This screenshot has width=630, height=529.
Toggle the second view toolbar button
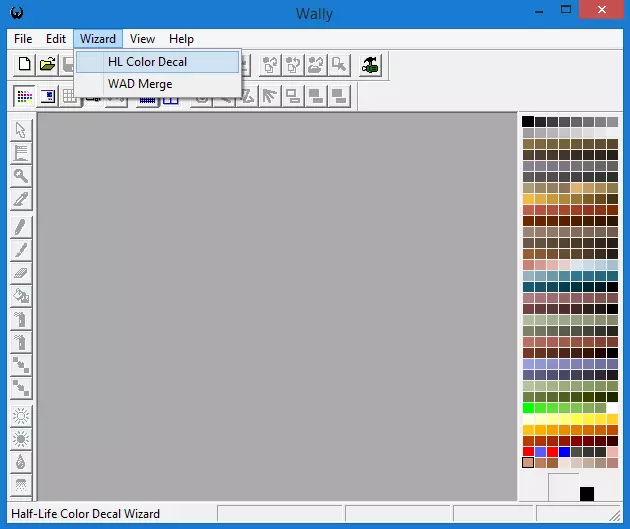point(47,96)
